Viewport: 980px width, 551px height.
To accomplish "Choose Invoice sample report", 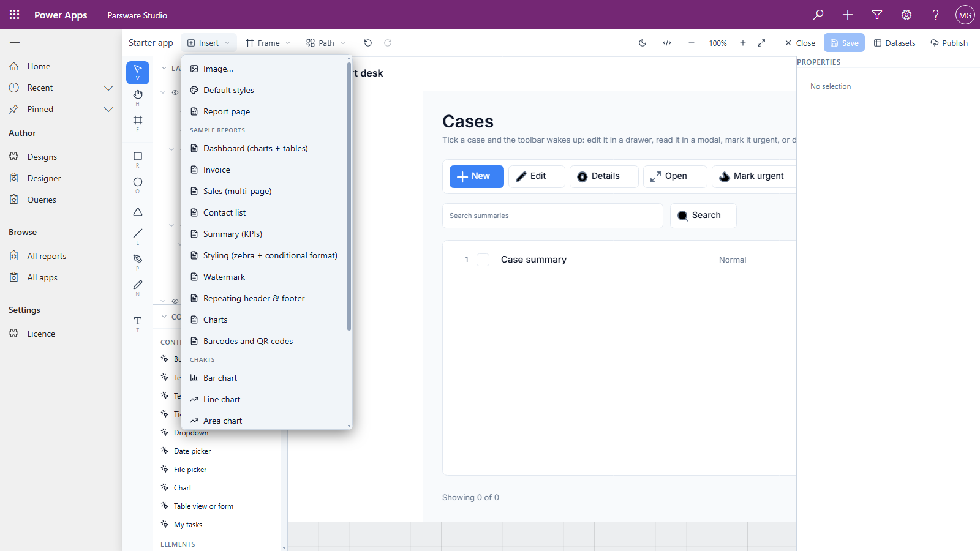I will 265,170.
